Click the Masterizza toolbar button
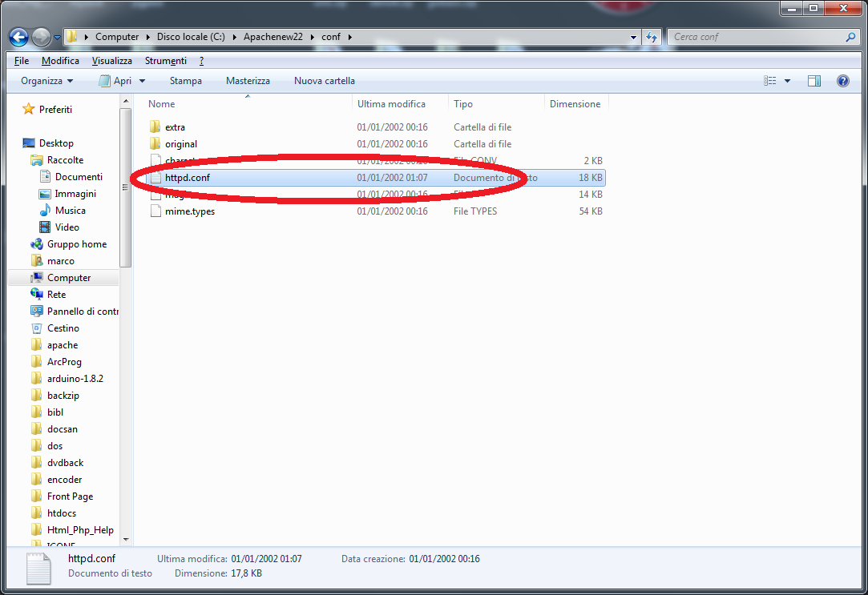 (x=248, y=81)
